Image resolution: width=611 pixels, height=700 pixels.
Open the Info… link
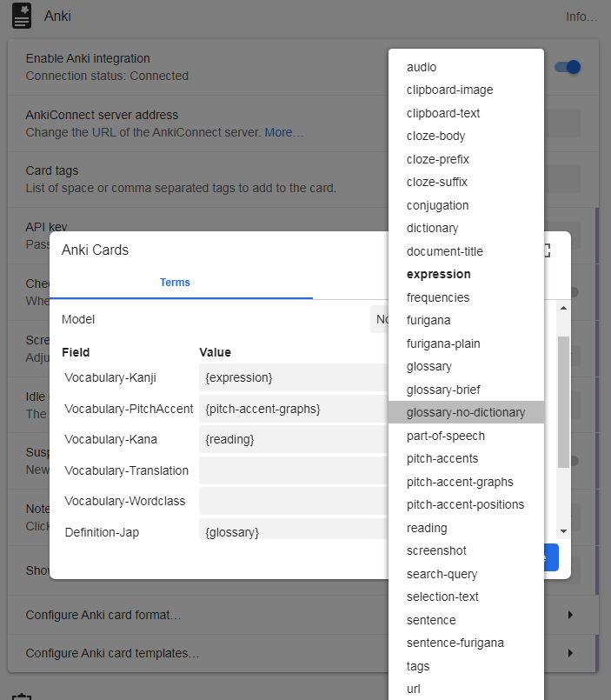pos(581,17)
